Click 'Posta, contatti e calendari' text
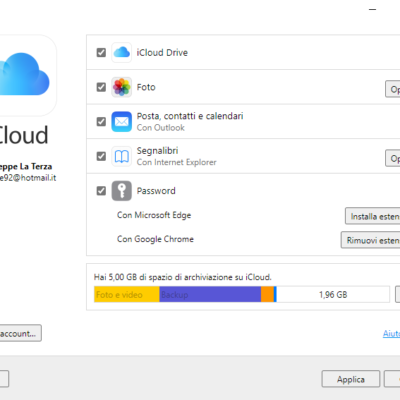The width and height of the screenshot is (400, 400). (x=190, y=116)
